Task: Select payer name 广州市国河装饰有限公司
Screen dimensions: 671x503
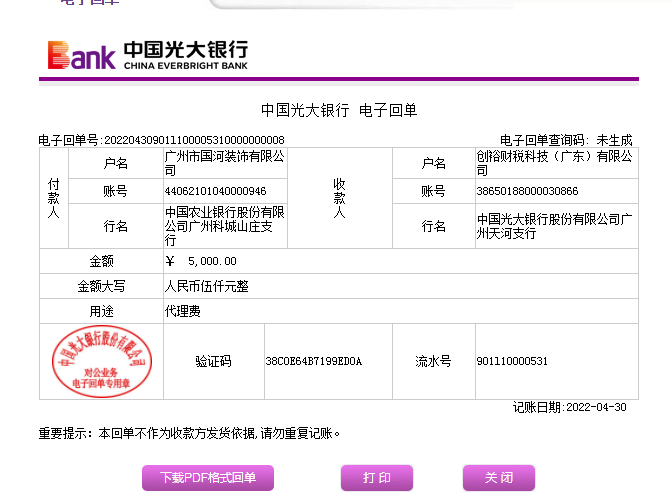Action: tap(225, 163)
